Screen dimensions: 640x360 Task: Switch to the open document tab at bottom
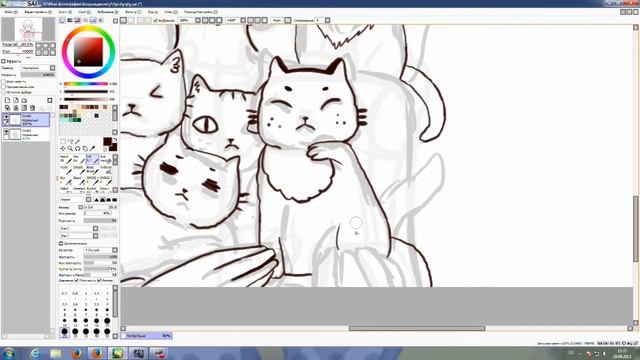coord(147,336)
